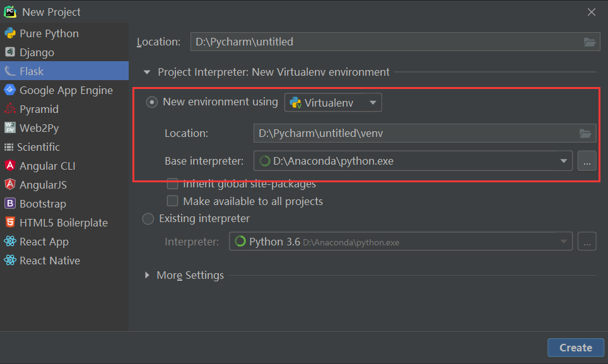The width and height of the screenshot is (608, 364).
Task: Click the Project Interpreter heading text
Action: 273,72
